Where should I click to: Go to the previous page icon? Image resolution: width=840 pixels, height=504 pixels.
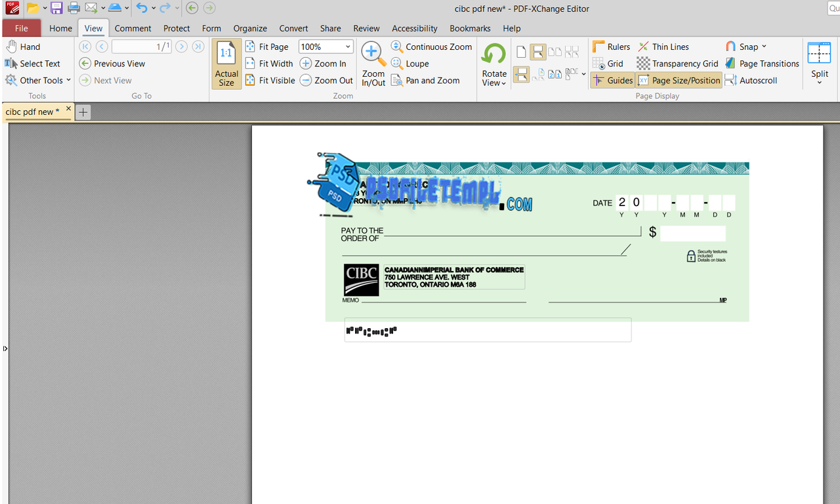(x=102, y=47)
